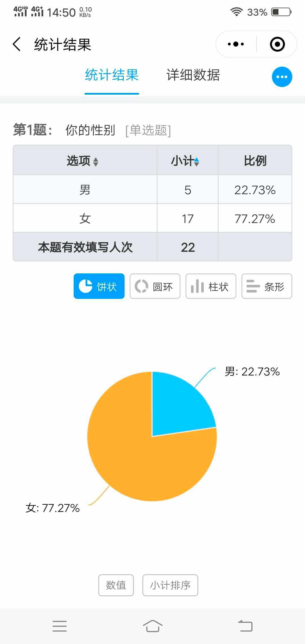Switch chart to 圆环 donut view

tap(155, 286)
